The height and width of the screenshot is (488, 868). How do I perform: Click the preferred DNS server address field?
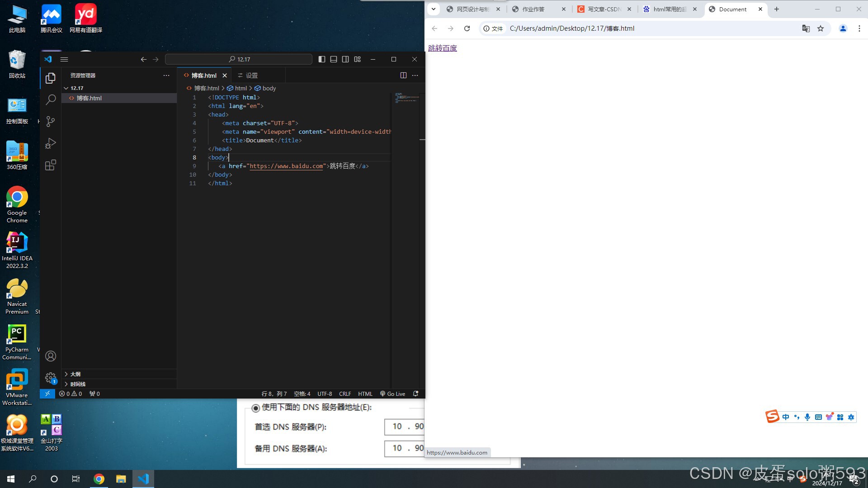point(405,427)
